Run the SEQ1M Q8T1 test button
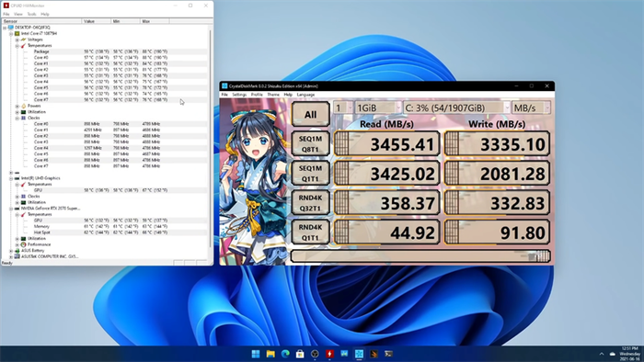The width and height of the screenshot is (644, 362). (x=311, y=144)
